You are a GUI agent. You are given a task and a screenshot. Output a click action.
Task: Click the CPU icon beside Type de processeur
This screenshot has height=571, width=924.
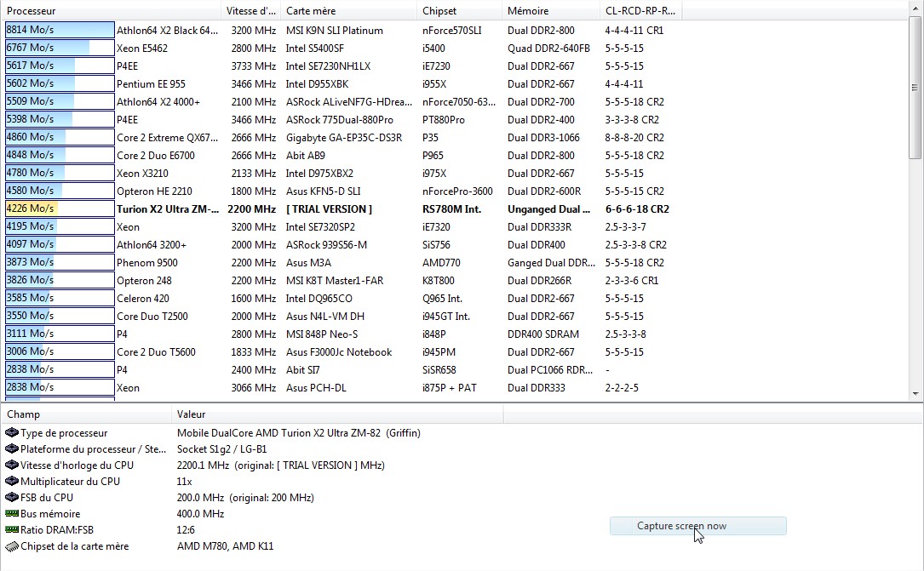(x=12, y=432)
